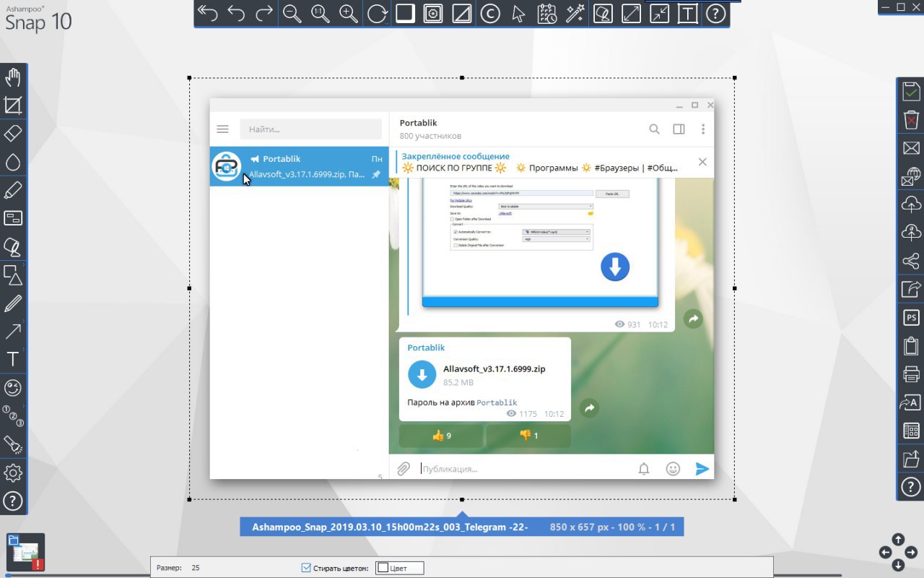Click the diagonal half-filled square effect icon
The height and width of the screenshot is (578, 924).
(x=461, y=14)
